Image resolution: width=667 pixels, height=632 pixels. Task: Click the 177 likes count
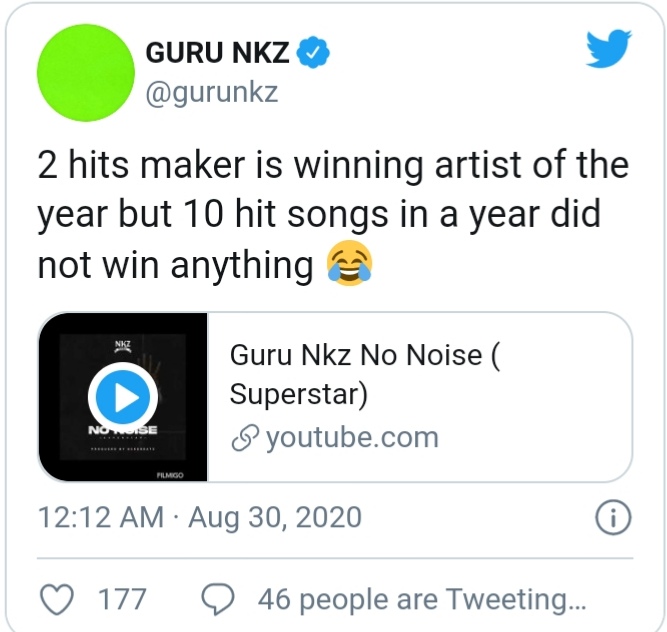(122, 599)
